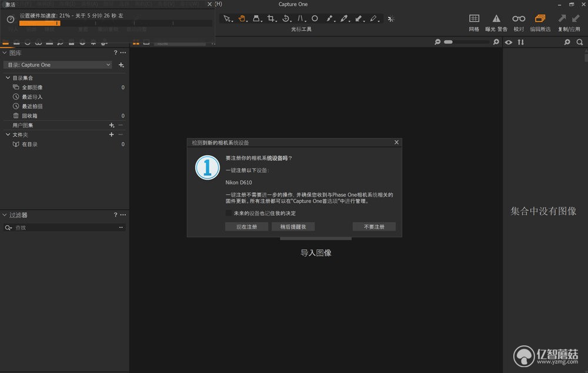Close the 激活 activation window

click(x=210, y=4)
